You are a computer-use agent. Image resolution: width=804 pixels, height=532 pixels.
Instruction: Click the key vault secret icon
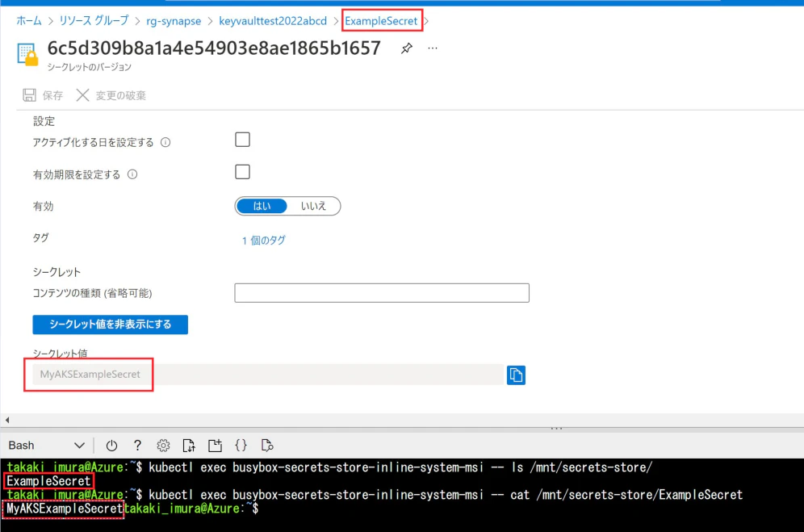pos(27,54)
